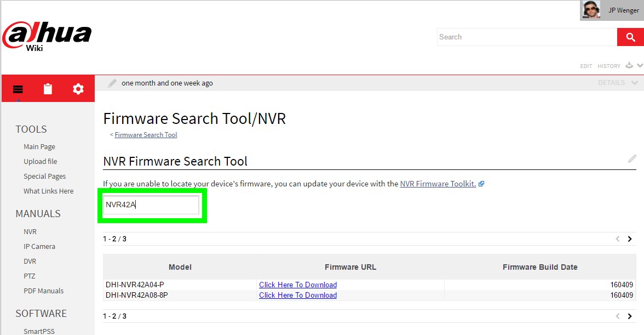This screenshot has height=335, width=644.
Task: Open the page HISTORY
Action: point(609,66)
